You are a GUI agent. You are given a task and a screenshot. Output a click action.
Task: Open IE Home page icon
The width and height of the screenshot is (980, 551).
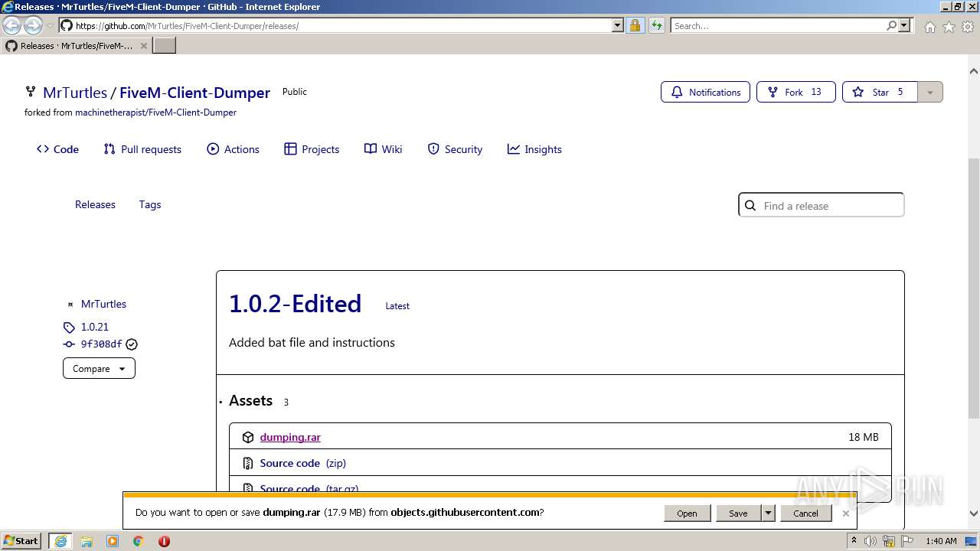(x=929, y=27)
